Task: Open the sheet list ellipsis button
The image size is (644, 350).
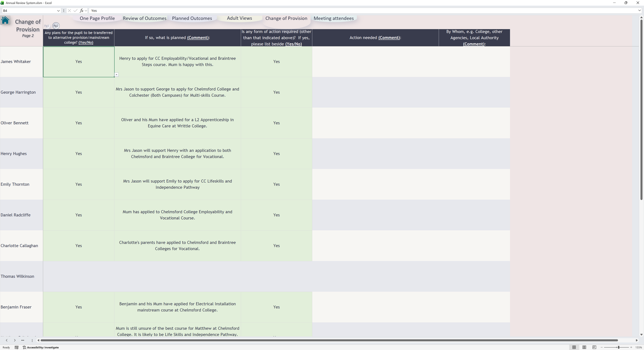Action: tap(23, 340)
